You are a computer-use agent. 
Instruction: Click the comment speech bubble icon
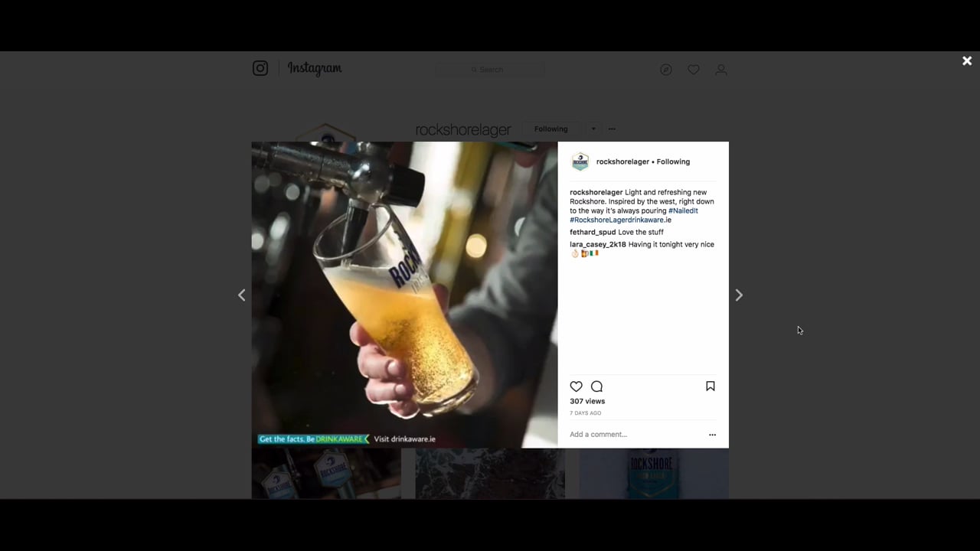tap(597, 386)
